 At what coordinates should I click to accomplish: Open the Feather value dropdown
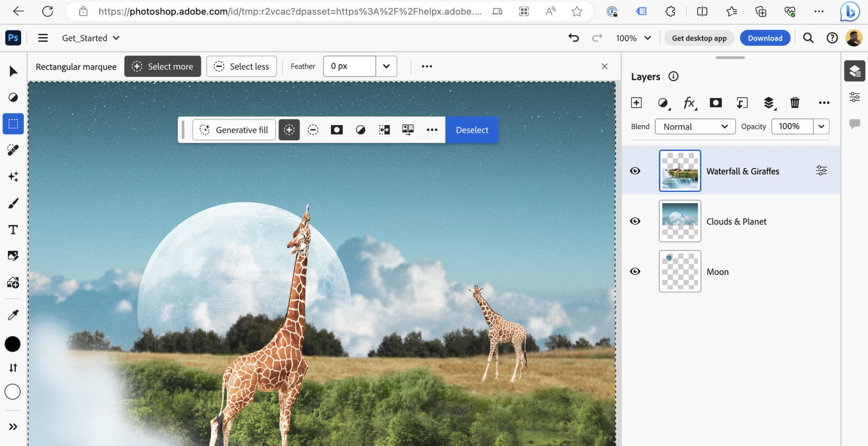coord(385,66)
